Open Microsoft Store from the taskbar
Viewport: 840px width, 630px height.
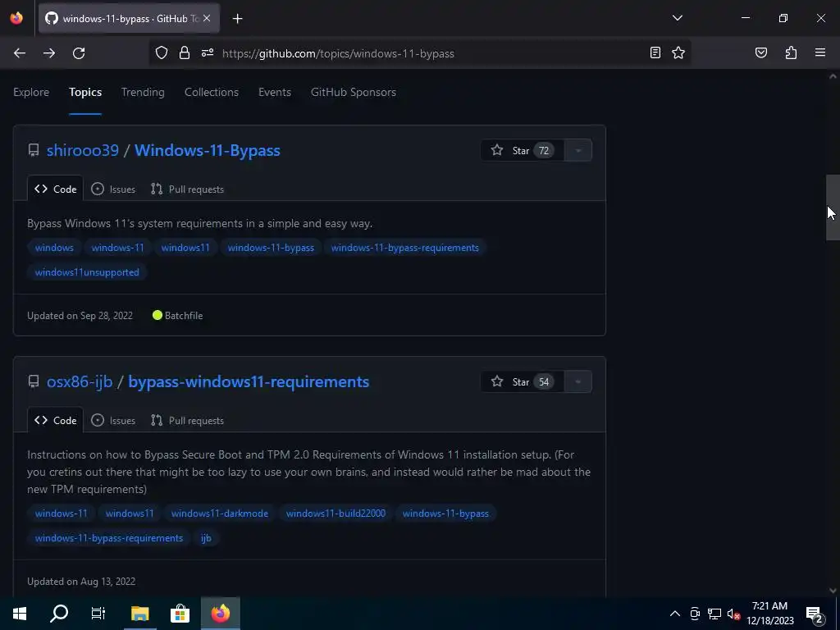[x=180, y=614]
